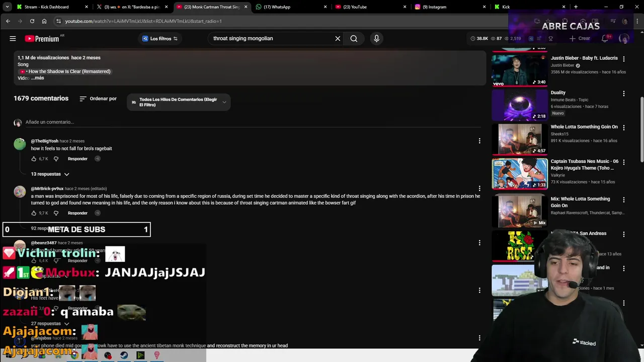Open Ordenar por sort menu
644x362 pixels.
click(x=98, y=99)
